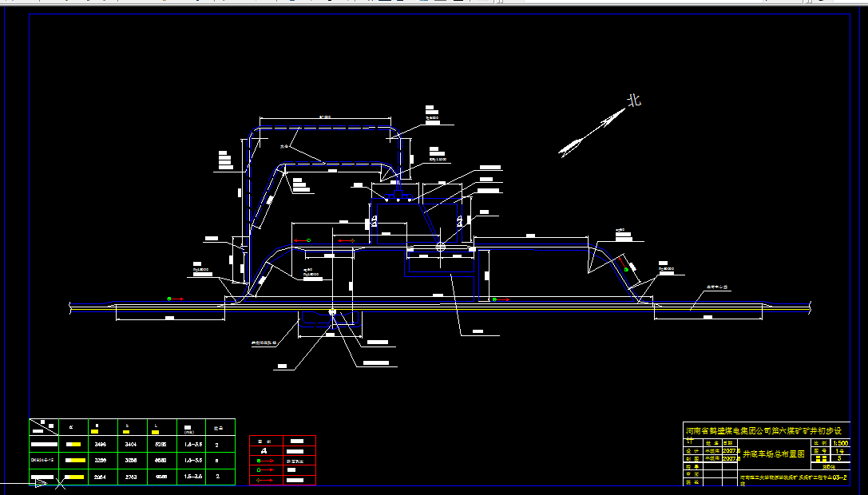This screenshot has width=868, height=495.
Task: Click the value 5 in the title block
Action: tap(840, 458)
